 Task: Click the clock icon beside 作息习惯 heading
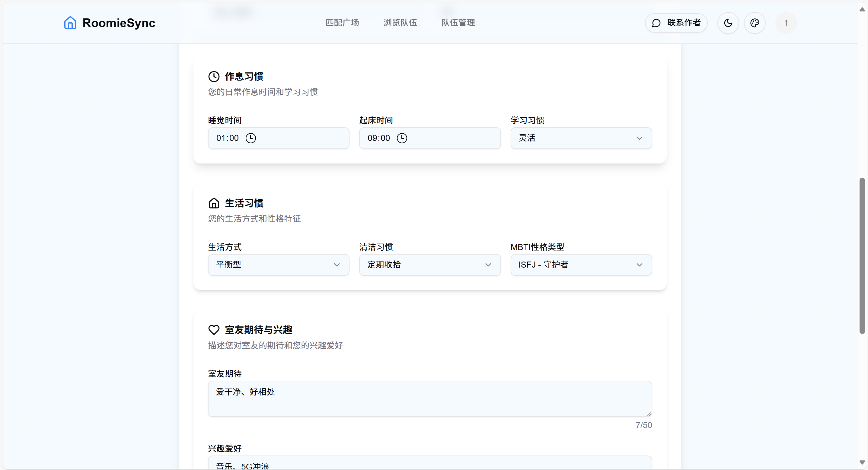pos(214,77)
